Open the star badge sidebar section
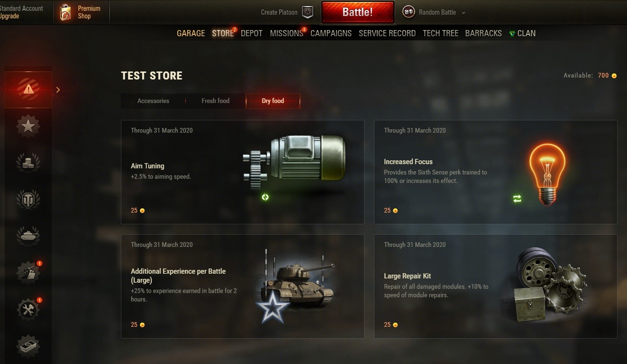 click(28, 126)
